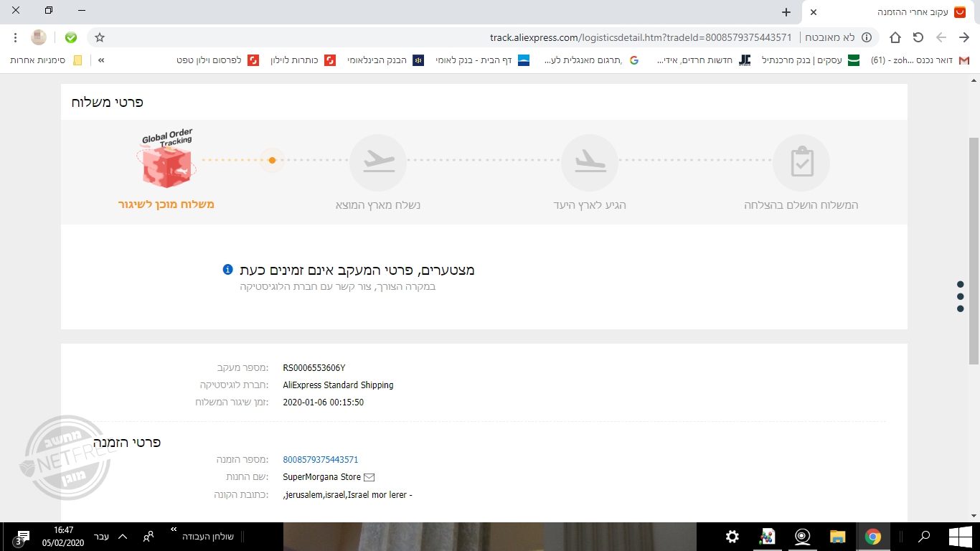Open the Chrome profile avatar
Viewport: 980px width, 551px height.
tap(39, 37)
